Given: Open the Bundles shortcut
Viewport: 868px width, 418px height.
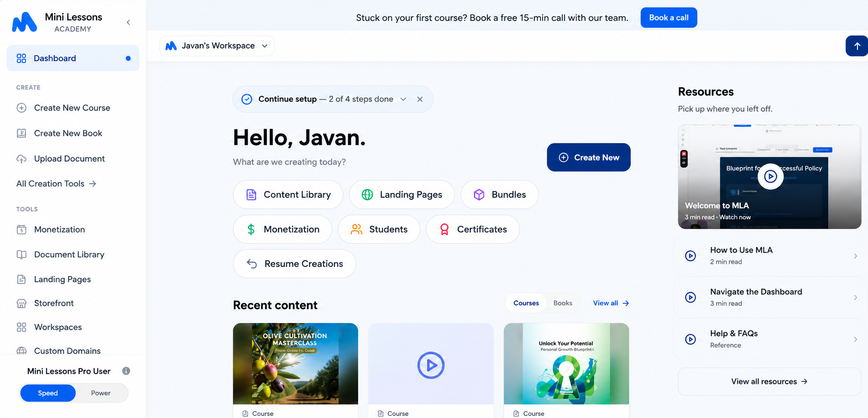Looking at the screenshot, I should point(499,195).
